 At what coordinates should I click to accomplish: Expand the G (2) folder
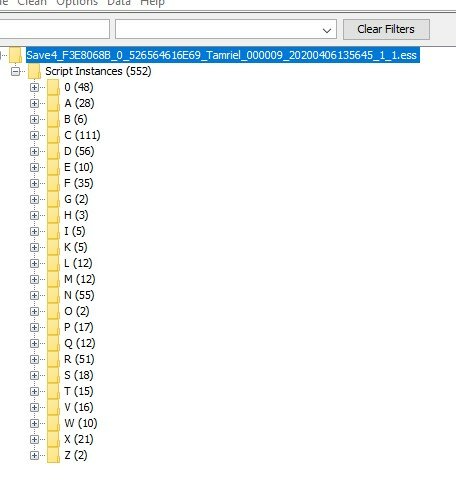coord(34,199)
